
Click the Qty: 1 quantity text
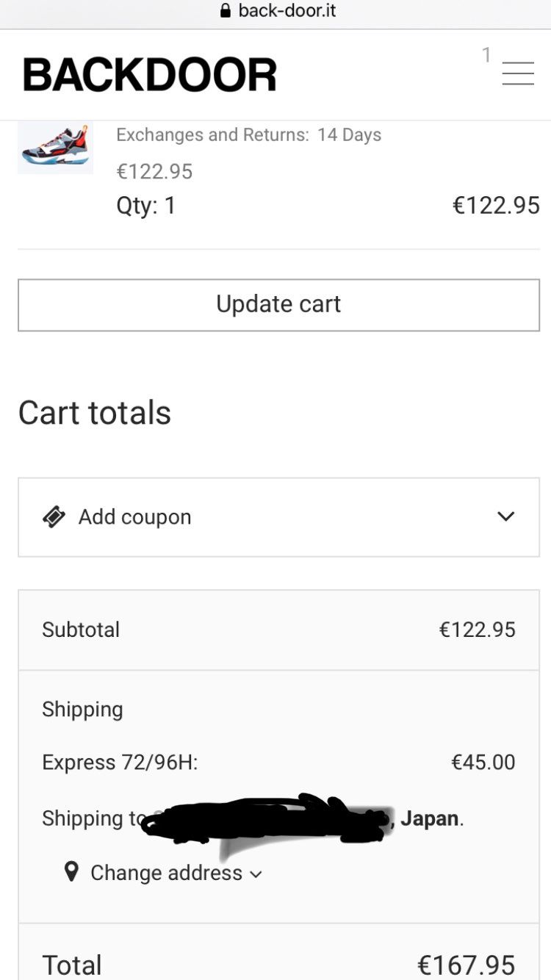tap(145, 205)
